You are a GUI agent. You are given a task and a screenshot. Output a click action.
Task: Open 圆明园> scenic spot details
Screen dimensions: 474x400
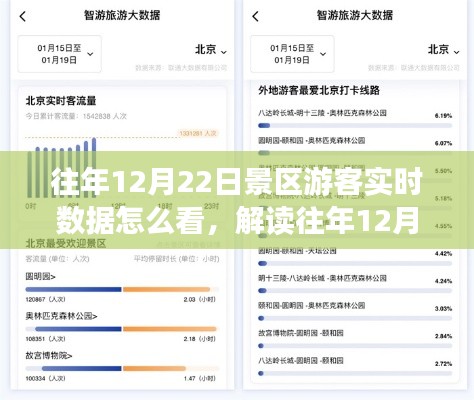(x=41, y=276)
